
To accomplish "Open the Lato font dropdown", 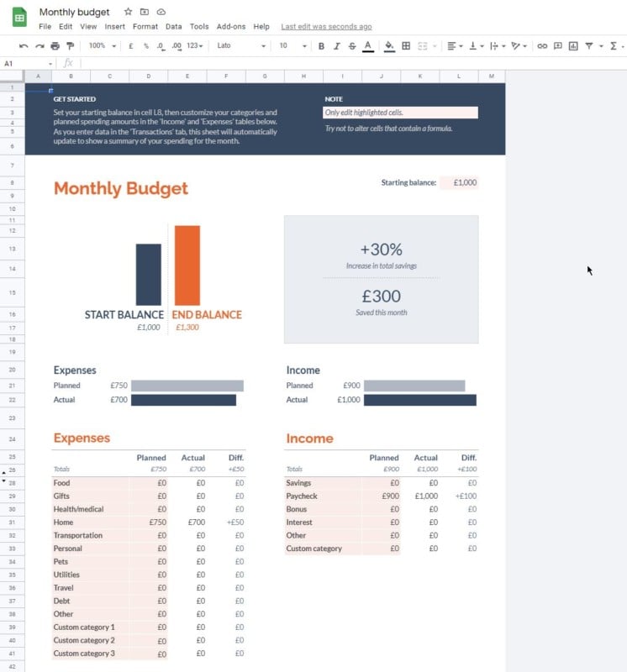I will (240, 45).
